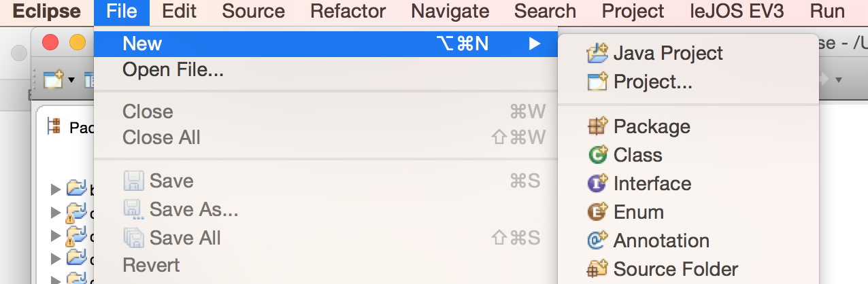Open the Source menu

tap(253, 12)
